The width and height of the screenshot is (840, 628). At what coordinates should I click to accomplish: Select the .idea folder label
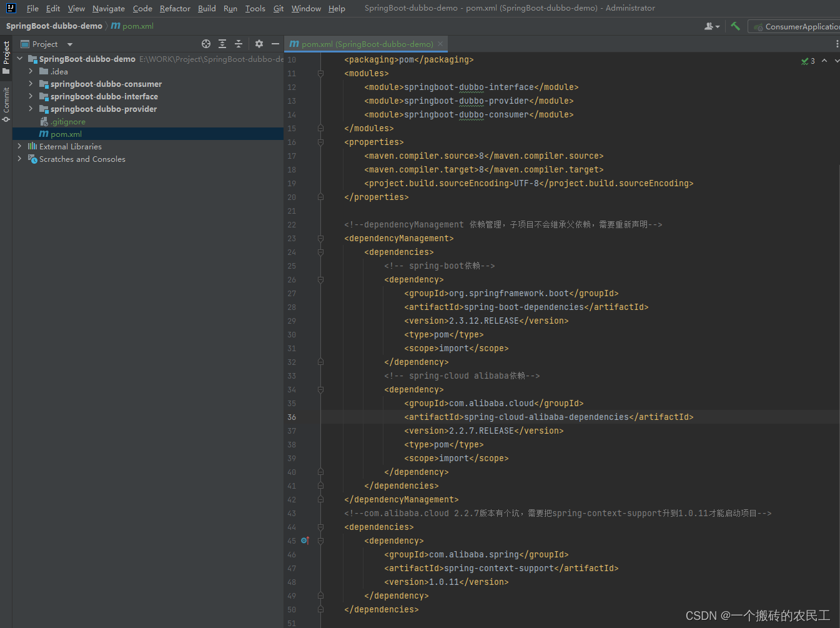(x=59, y=71)
